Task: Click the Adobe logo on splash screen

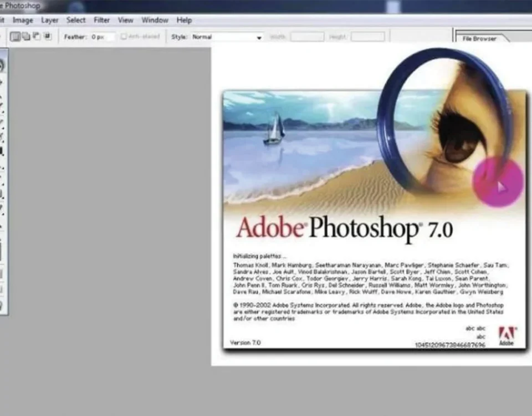Action: pyautogui.click(x=507, y=336)
